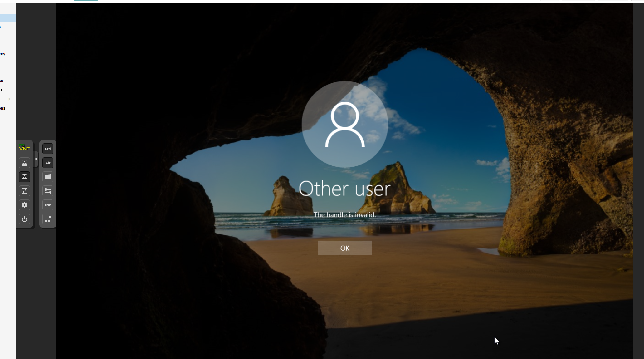Click the Other user avatar
Viewport: 644px width, 359px height.
click(x=344, y=124)
